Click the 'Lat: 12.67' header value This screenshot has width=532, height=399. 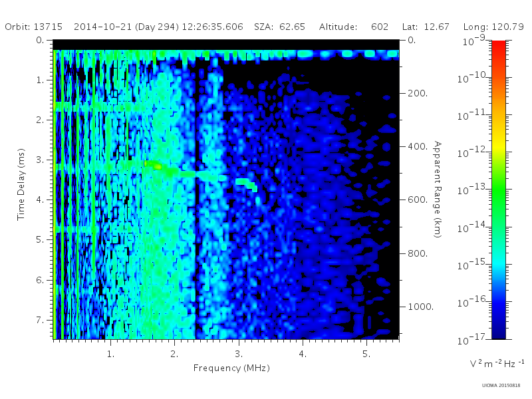pos(426,27)
